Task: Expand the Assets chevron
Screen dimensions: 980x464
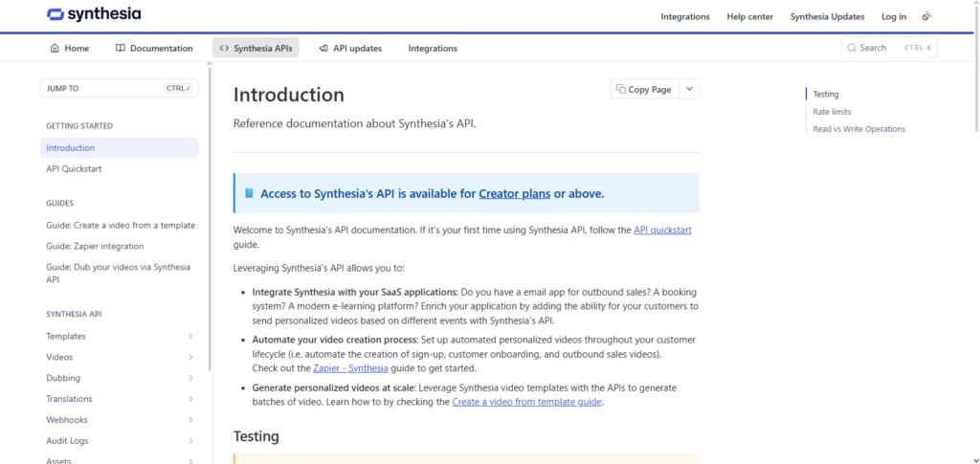Action: tap(190, 461)
